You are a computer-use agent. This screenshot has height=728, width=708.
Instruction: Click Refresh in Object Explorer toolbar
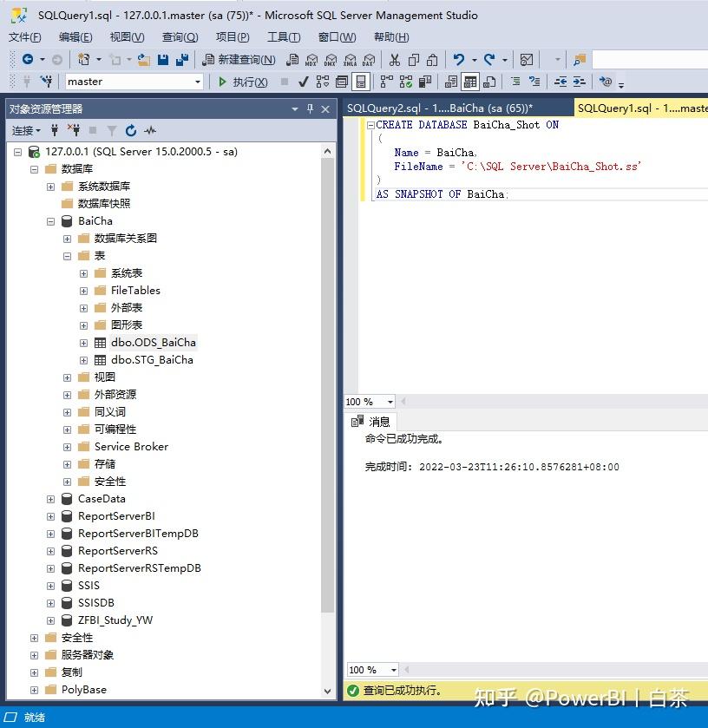(131, 130)
